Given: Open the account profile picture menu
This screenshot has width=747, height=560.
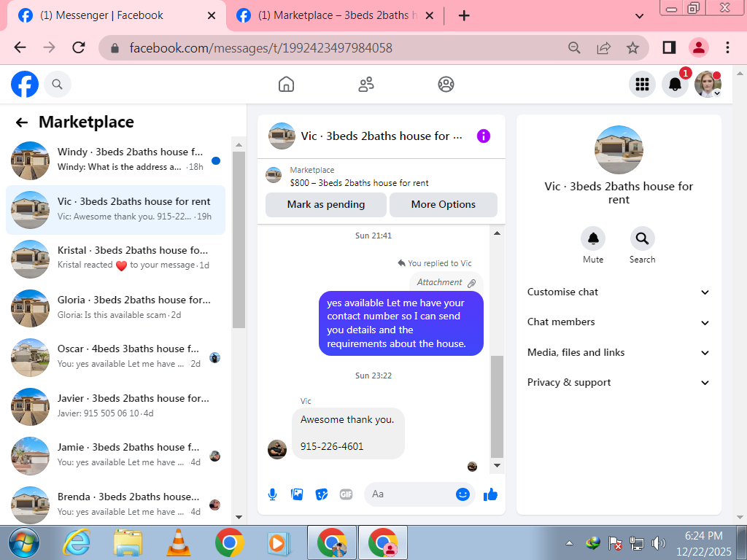Looking at the screenshot, I should (x=708, y=85).
